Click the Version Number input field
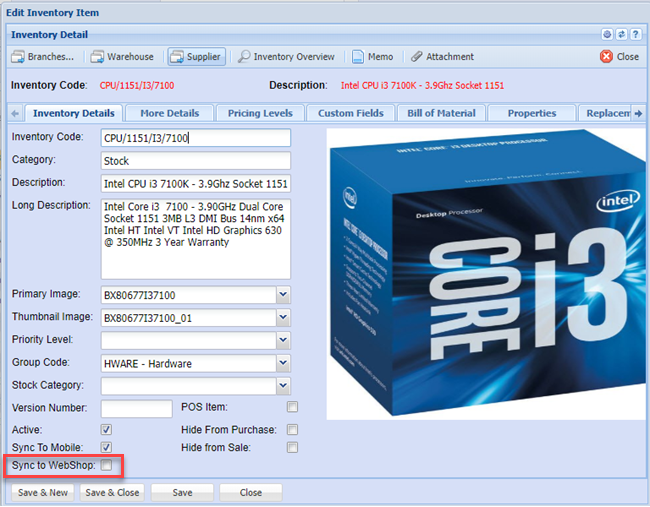 click(x=137, y=408)
